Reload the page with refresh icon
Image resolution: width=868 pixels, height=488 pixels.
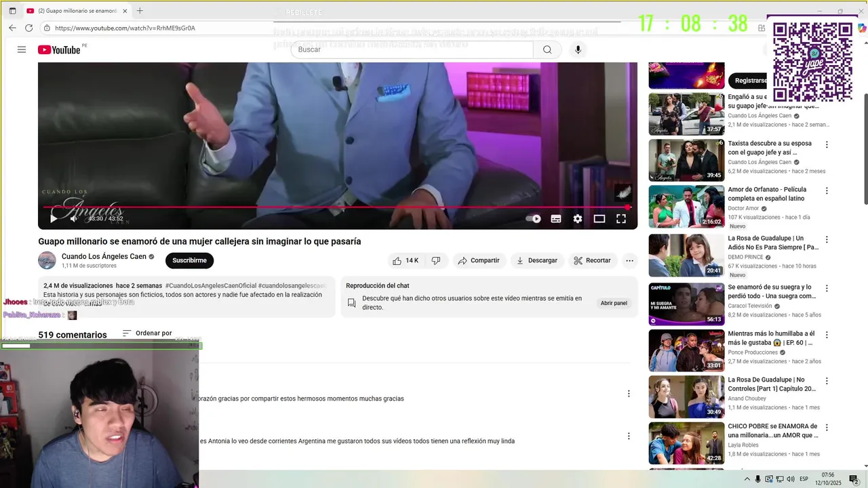[28, 28]
